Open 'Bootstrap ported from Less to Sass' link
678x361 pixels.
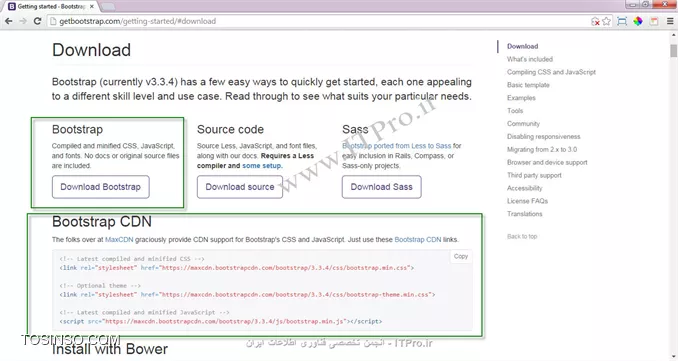coord(397,146)
